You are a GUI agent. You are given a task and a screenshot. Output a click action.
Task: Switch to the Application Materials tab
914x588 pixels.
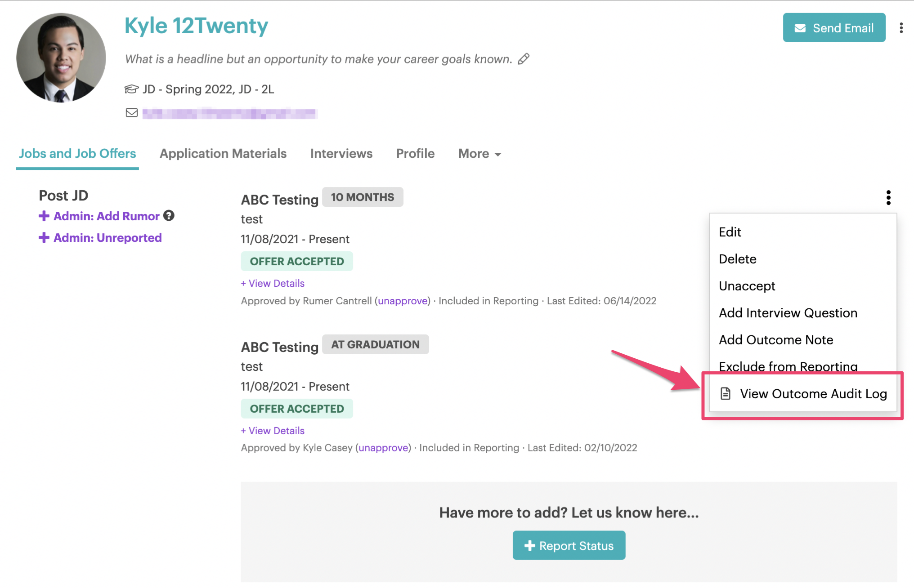tap(223, 154)
